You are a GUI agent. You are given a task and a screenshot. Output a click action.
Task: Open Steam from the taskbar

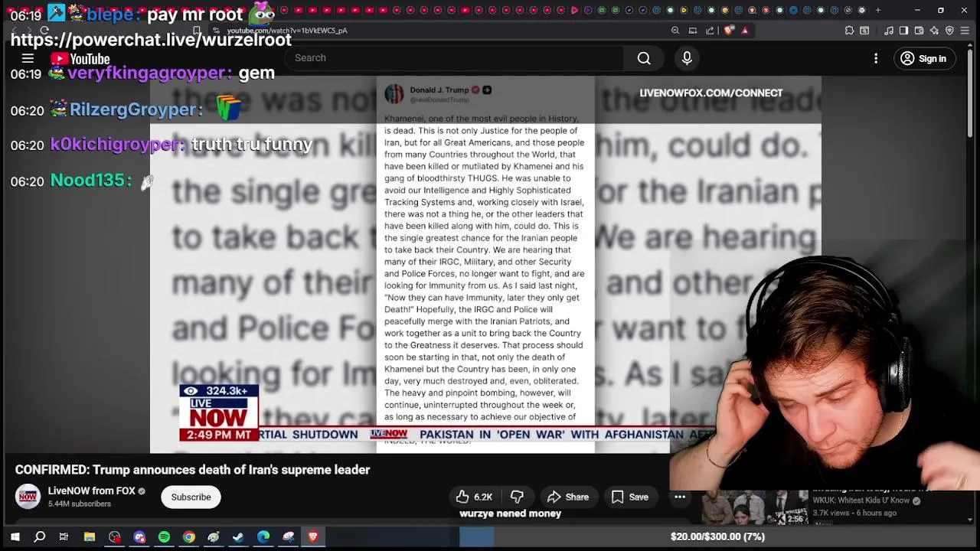click(238, 537)
